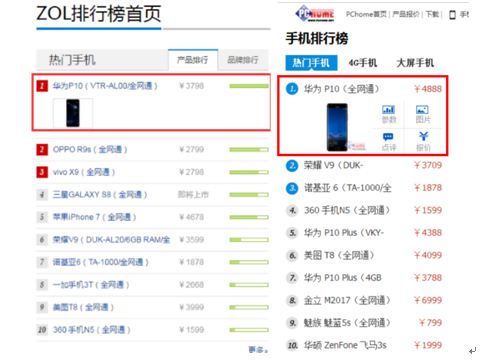Click the ¥1999 price of 华硕 ZenFone

[x=428, y=345]
